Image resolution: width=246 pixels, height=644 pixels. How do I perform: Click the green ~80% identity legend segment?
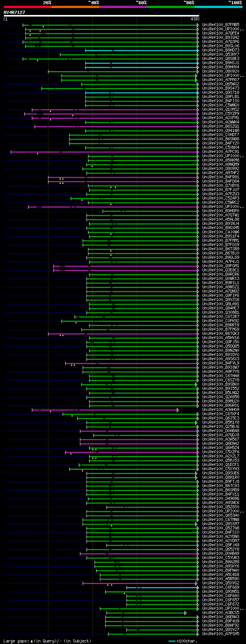tap(171, 7)
